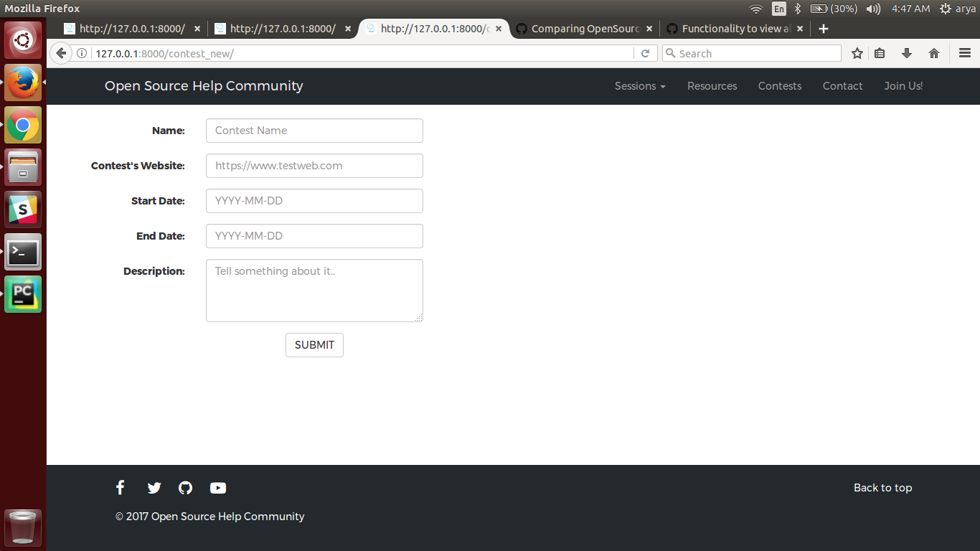Open Ubuntu Dash search icon
Image resolution: width=980 pixels, height=551 pixels.
[x=23, y=40]
